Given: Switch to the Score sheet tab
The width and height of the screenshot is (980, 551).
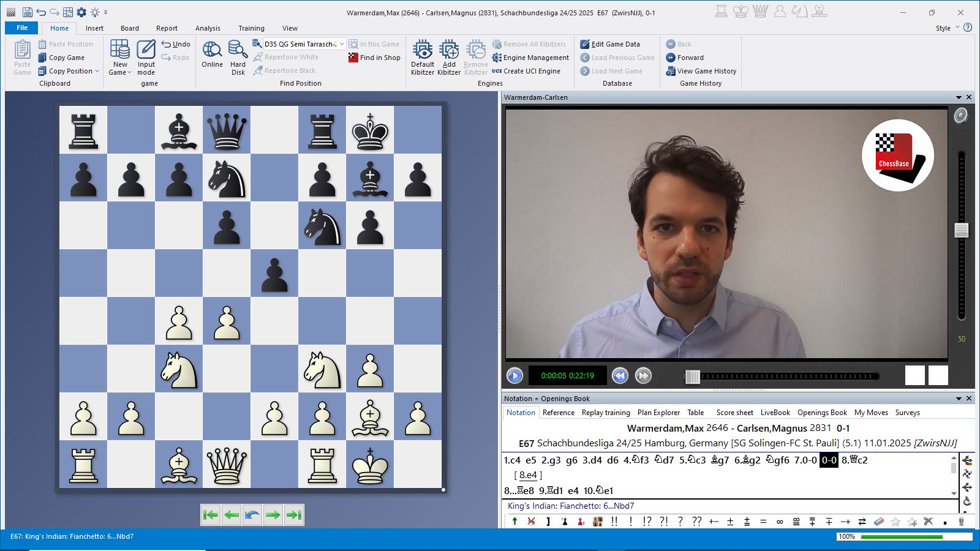Looking at the screenshot, I should click(734, 413).
